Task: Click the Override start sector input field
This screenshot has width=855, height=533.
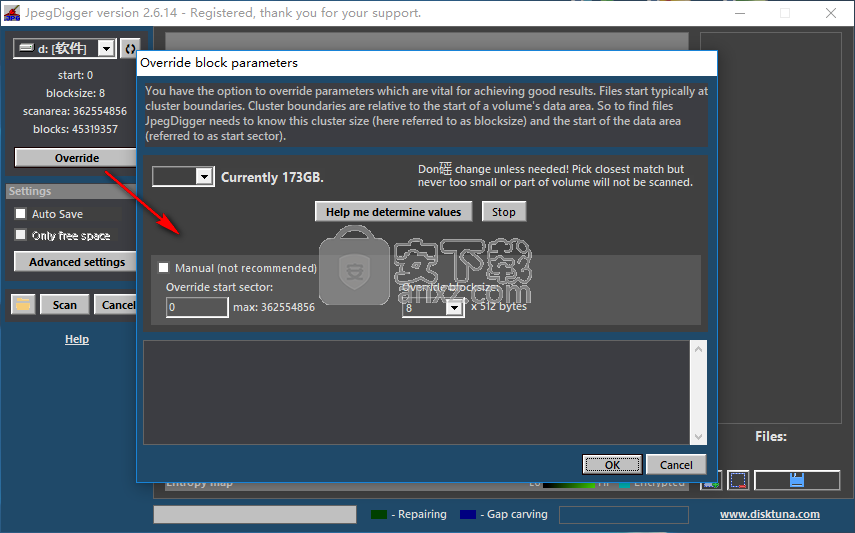Action: tap(197, 307)
